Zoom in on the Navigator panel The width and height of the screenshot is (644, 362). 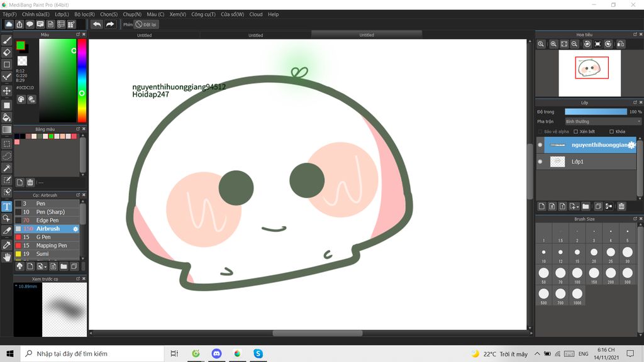tap(553, 44)
